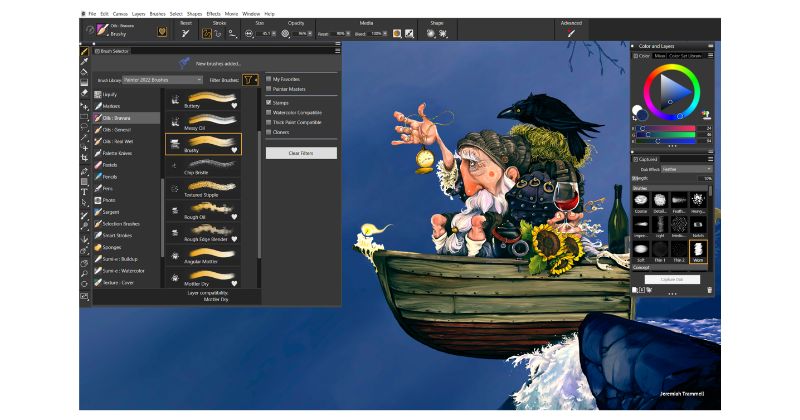
Task: Enable the Thick Paint Compatible checkbox
Action: (x=269, y=122)
